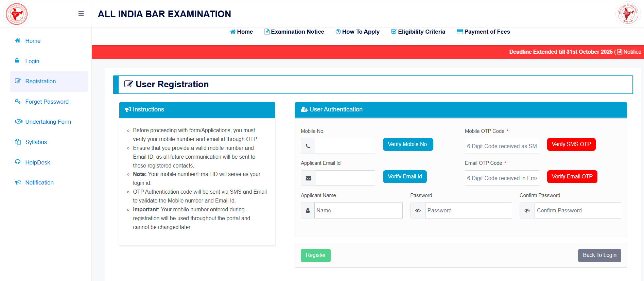Open Eligibility Criteria link
Viewport: 644px width, 281px height.
(418, 32)
